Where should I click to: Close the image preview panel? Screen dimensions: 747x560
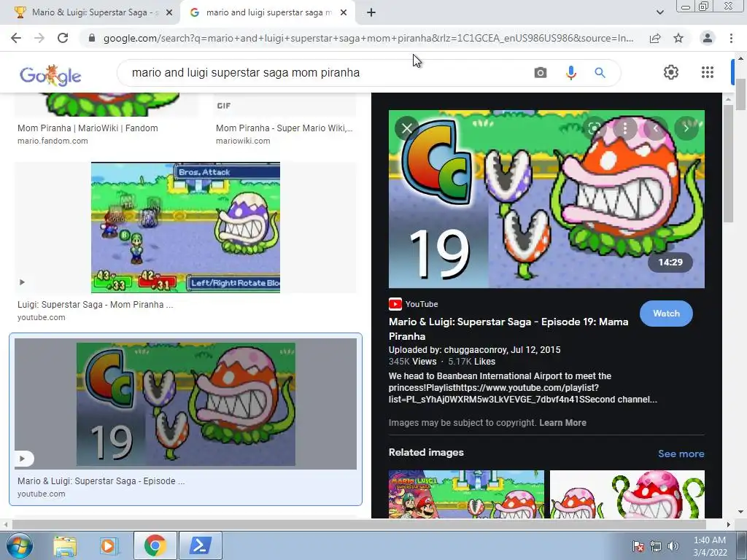click(407, 128)
